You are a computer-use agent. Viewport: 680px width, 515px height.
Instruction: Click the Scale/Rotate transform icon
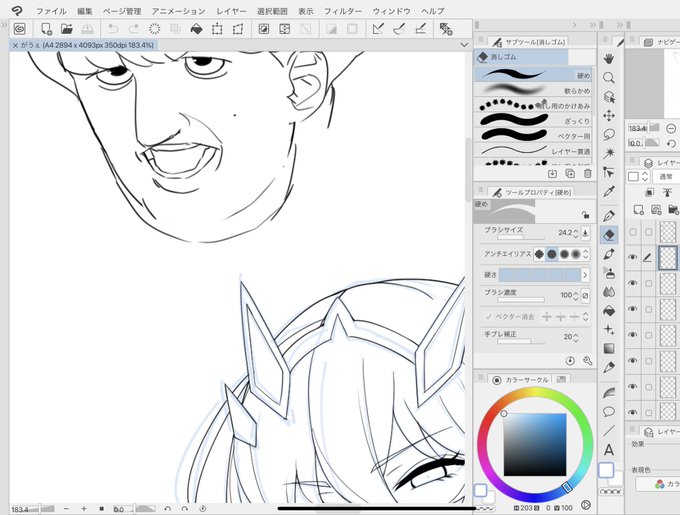pos(217,29)
